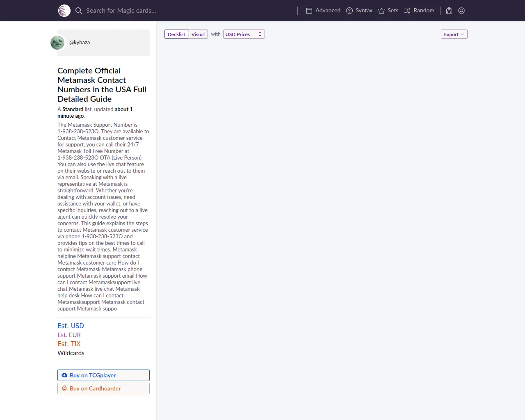
Task: Open the decks icon in header
Action: (449, 11)
